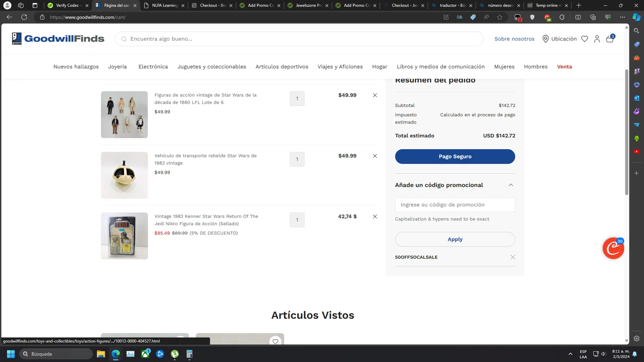Click the GoodwillFinds logo
Image resolution: width=644 pixels, height=362 pixels.
click(58, 39)
